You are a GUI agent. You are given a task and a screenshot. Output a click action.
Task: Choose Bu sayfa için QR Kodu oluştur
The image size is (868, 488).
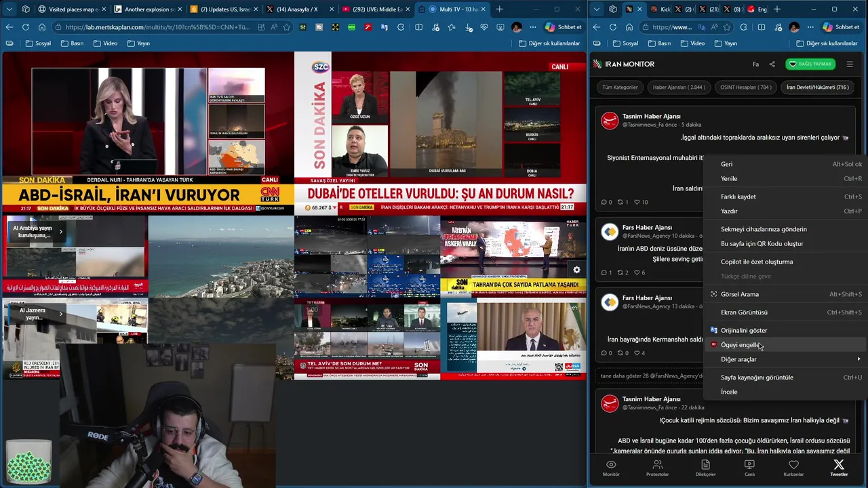[x=784, y=243]
